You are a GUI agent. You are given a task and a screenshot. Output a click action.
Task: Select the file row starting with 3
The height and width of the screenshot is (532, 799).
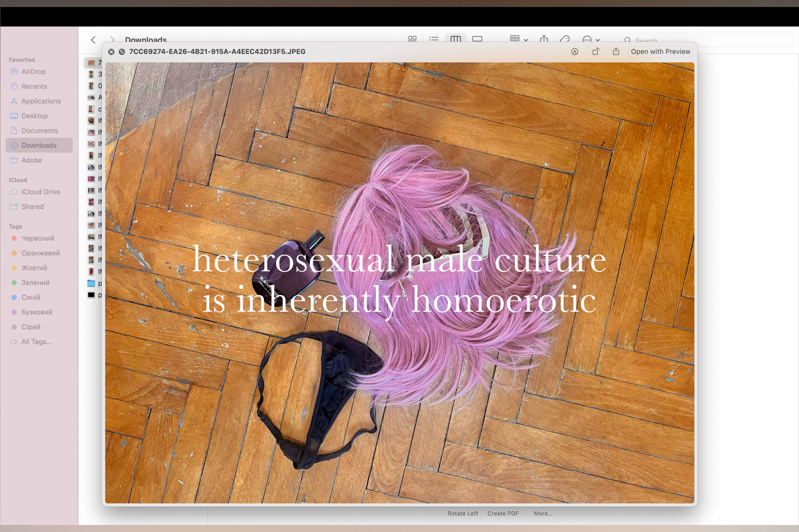[x=94, y=74]
